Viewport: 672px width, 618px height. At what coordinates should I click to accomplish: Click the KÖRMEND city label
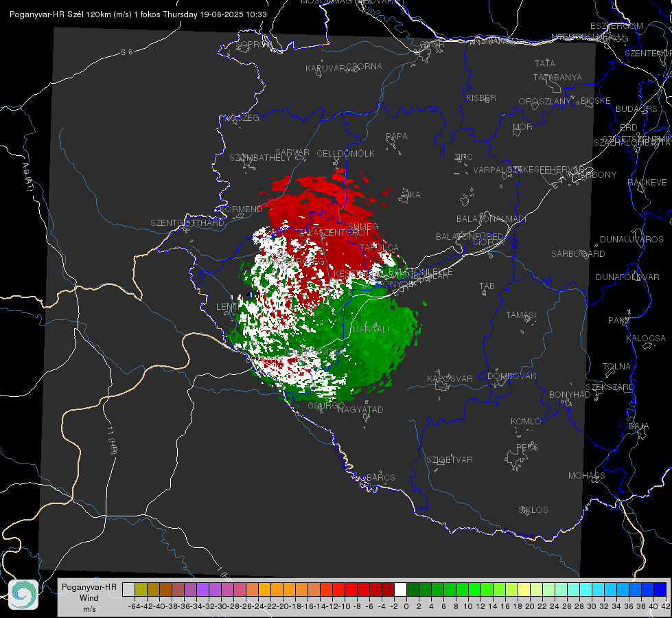click(x=242, y=209)
